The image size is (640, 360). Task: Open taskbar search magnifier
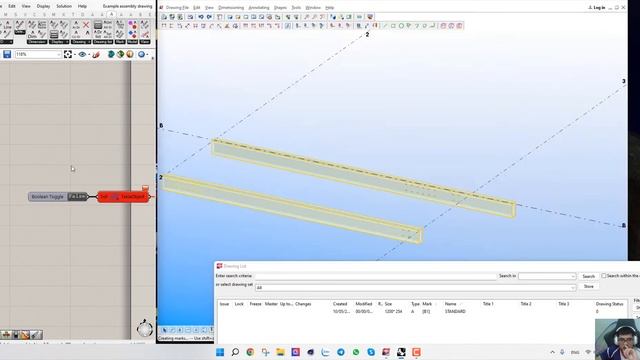pyautogui.click(x=235, y=352)
